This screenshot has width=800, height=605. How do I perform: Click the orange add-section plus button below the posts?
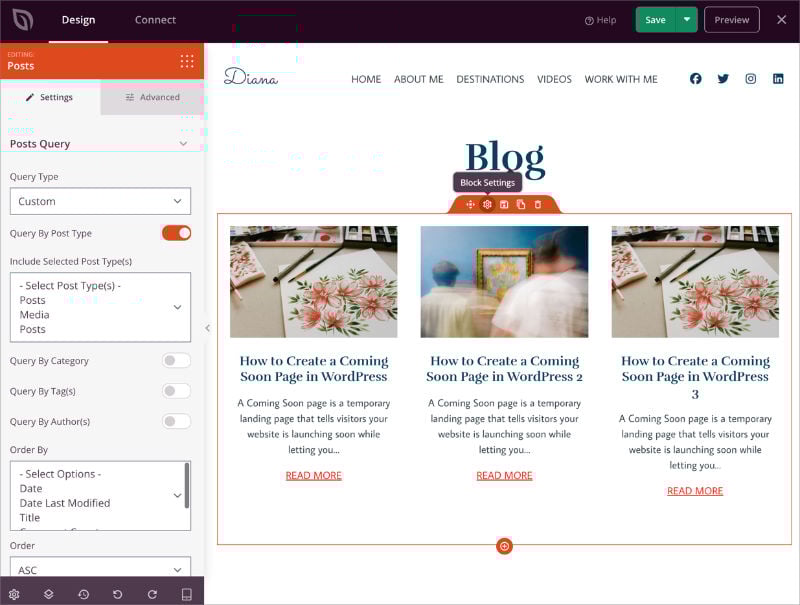pos(504,546)
